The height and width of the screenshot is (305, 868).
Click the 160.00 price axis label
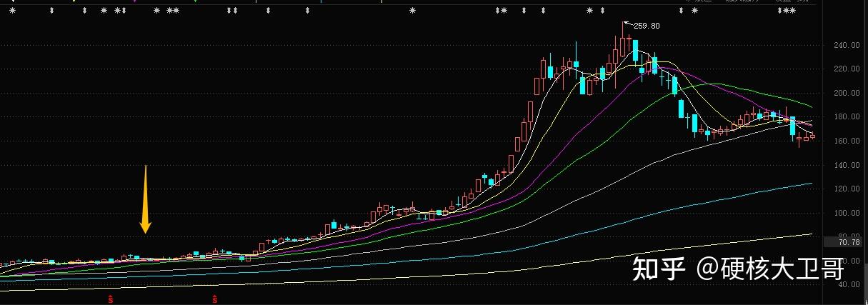click(x=845, y=141)
